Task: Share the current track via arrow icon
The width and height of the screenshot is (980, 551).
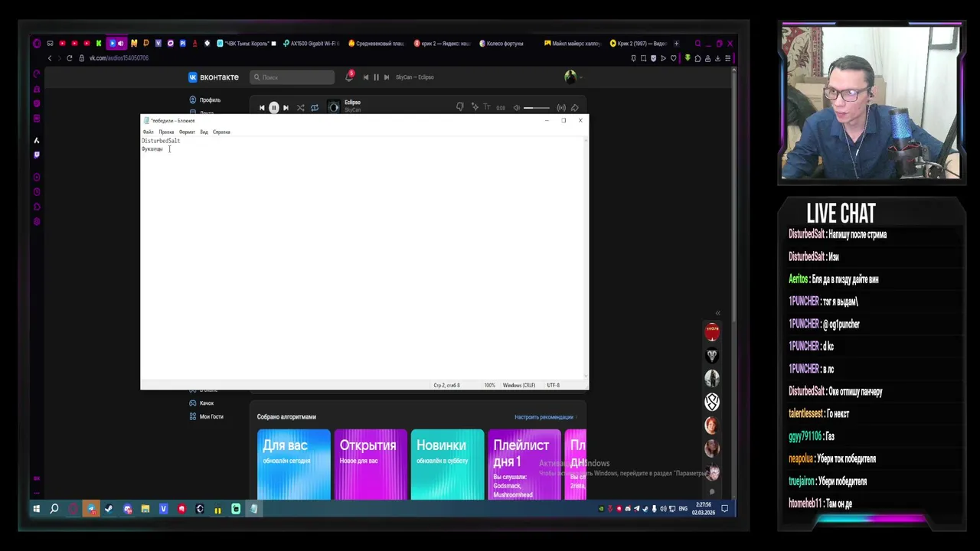Action: pos(574,108)
